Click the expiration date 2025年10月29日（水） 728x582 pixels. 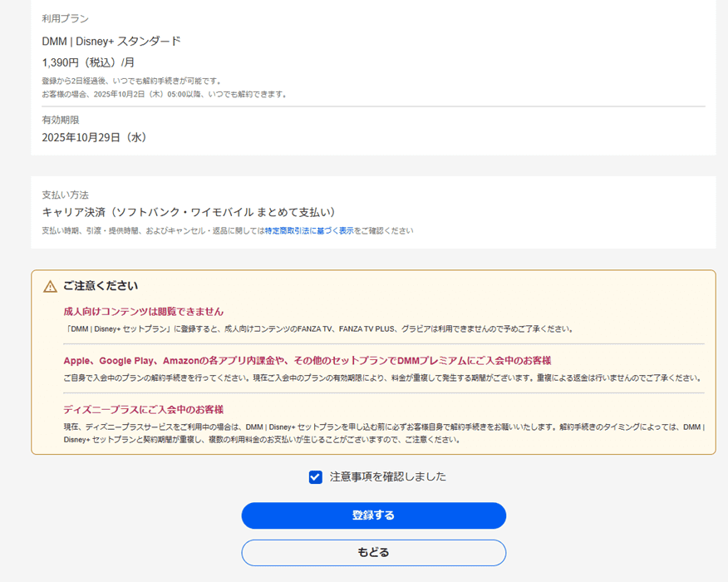(x=95, y=137)
